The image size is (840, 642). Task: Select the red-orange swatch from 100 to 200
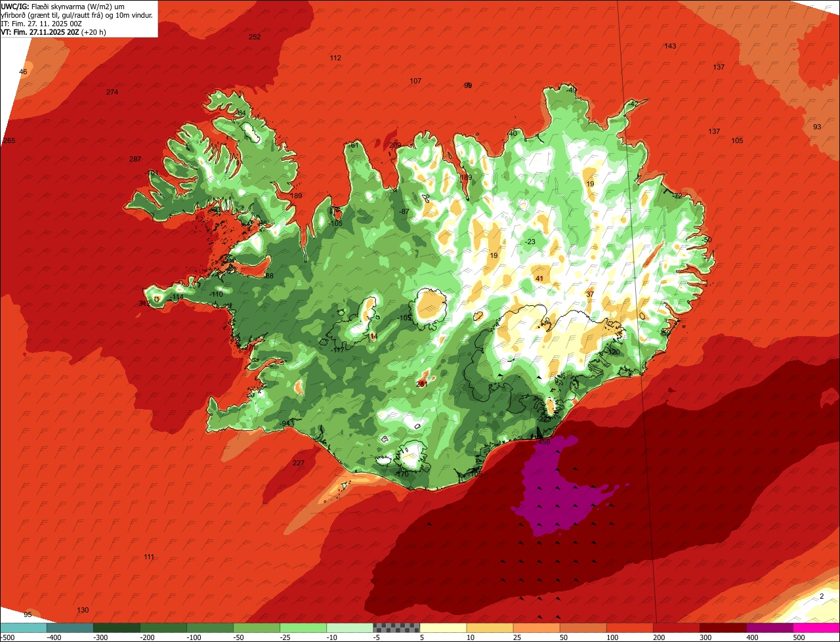tap(629, 627)
